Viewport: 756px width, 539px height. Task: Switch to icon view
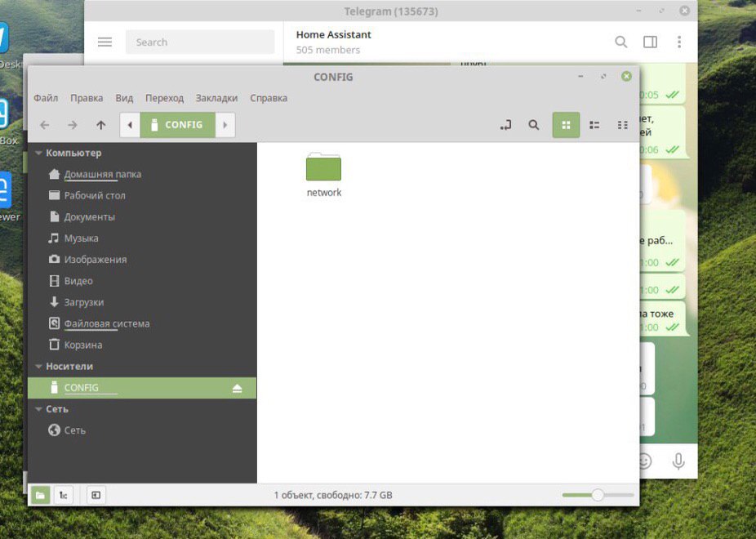(566, 125)
